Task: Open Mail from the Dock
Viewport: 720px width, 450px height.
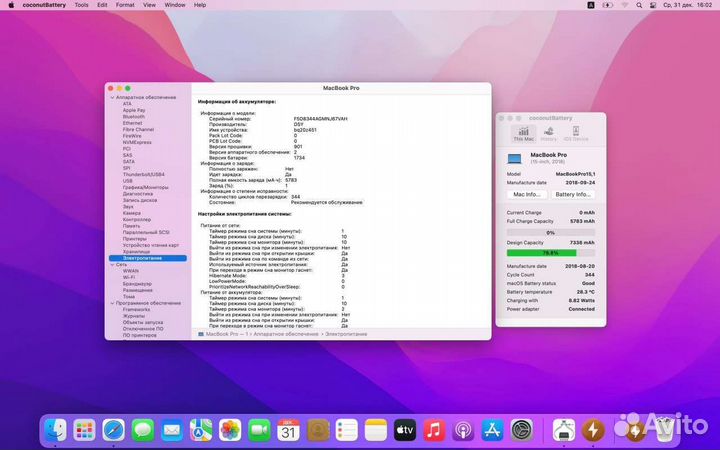Action: click(x=172, y=430)
